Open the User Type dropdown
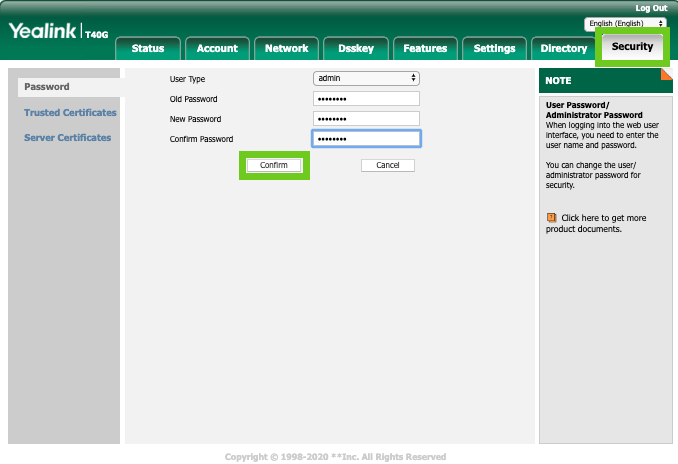The image size is (678, 464). pos(366,78)
